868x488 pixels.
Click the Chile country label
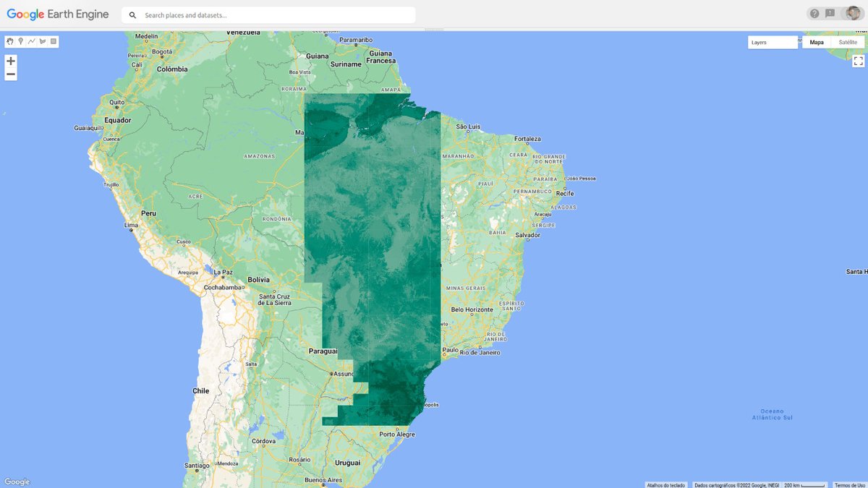(x=200, y=390)
